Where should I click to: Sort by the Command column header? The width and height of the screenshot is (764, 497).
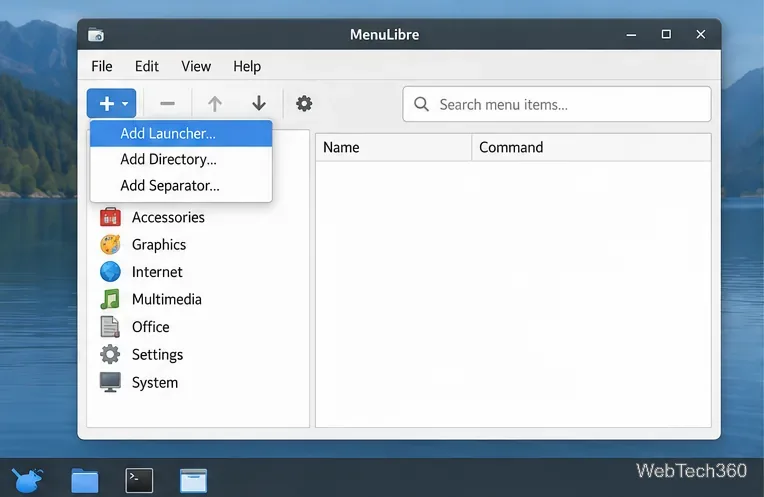pyautogui.click(x=592, y=147)
